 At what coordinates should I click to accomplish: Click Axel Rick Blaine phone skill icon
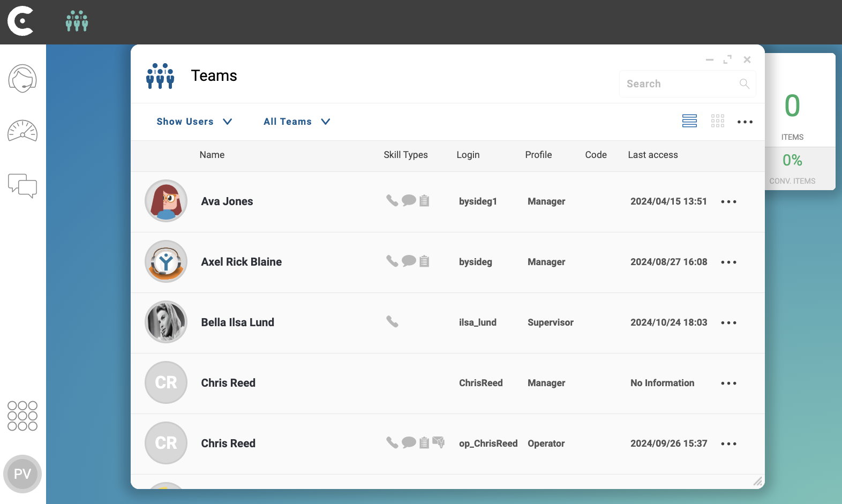tap(392, 261)
